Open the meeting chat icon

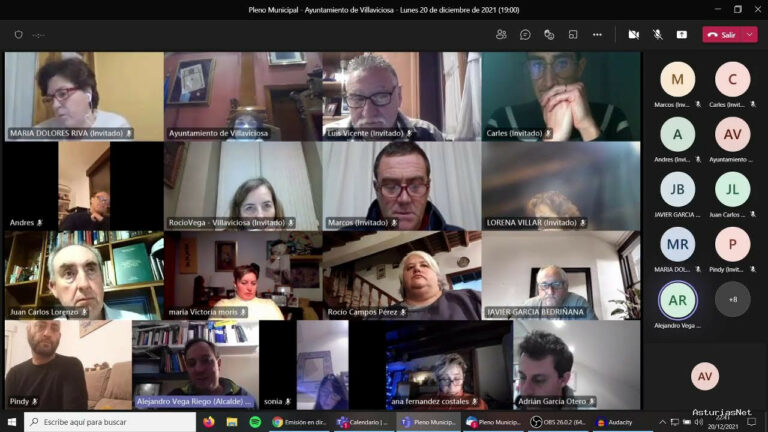(x=525, y=34)
